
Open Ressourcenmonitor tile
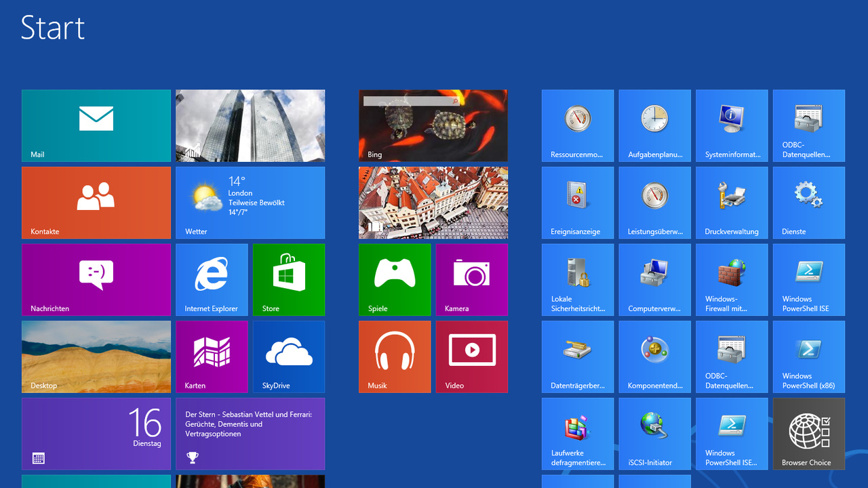tap(578, 126)
